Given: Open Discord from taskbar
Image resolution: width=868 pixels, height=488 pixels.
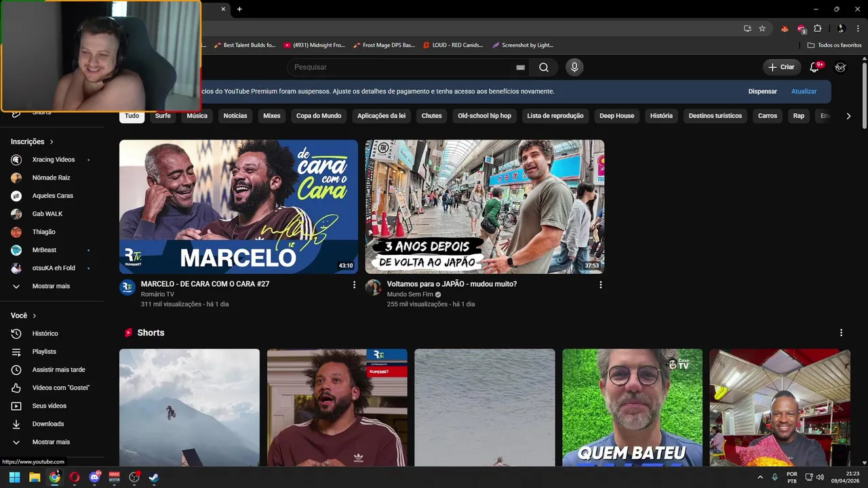Looking at the screenshot, I should pos(94,477).
